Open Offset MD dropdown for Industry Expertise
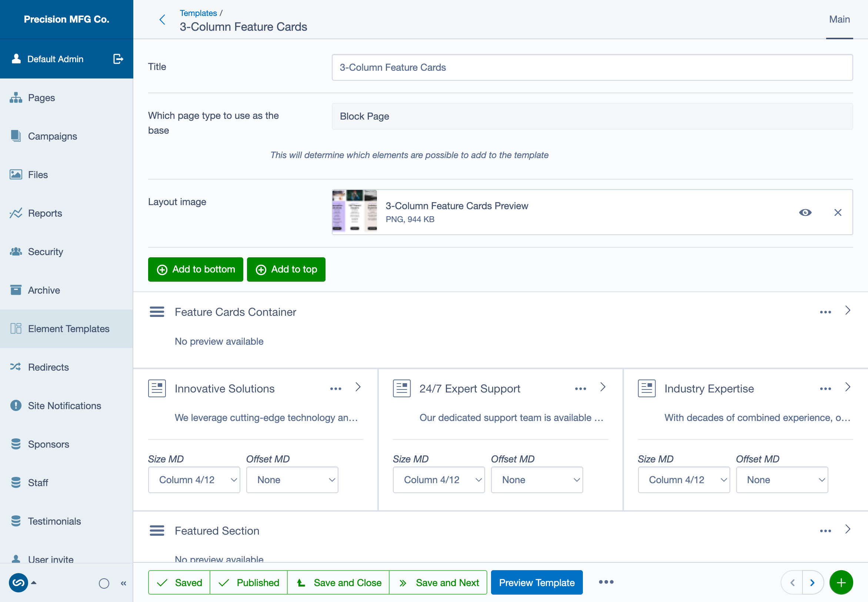Image resolution: width=868 pixels, height=602 pixels. (782, 480)
